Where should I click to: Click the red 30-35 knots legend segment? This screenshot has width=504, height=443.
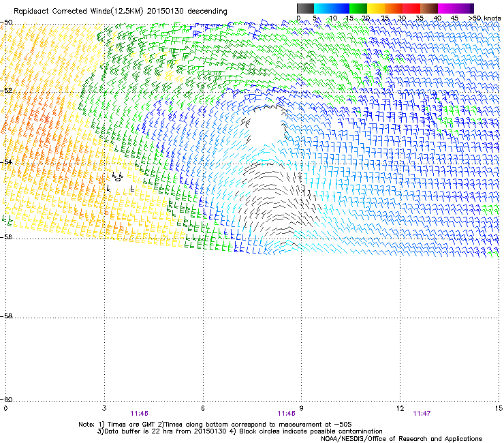click(x=411, y=8)
